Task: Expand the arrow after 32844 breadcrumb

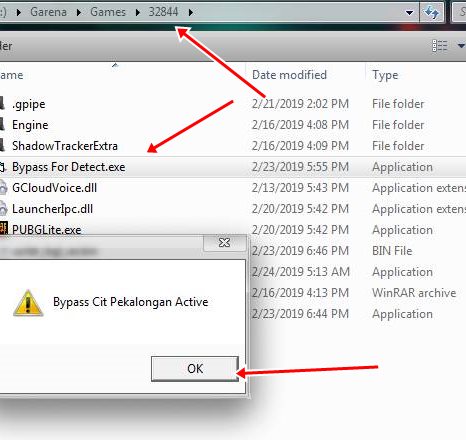Action: (191, 12)
